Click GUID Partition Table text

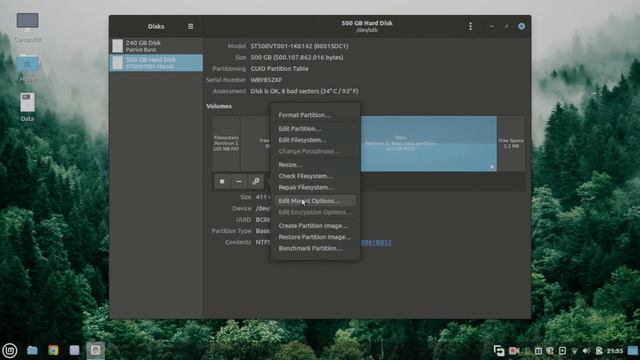[x=280, y=69]
